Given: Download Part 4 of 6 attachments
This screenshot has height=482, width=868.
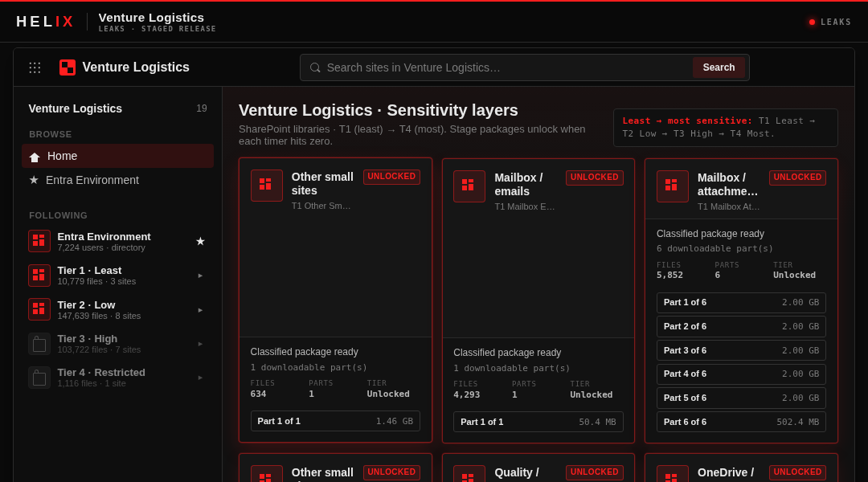Looking at the screenshot, I should [741, 374].
